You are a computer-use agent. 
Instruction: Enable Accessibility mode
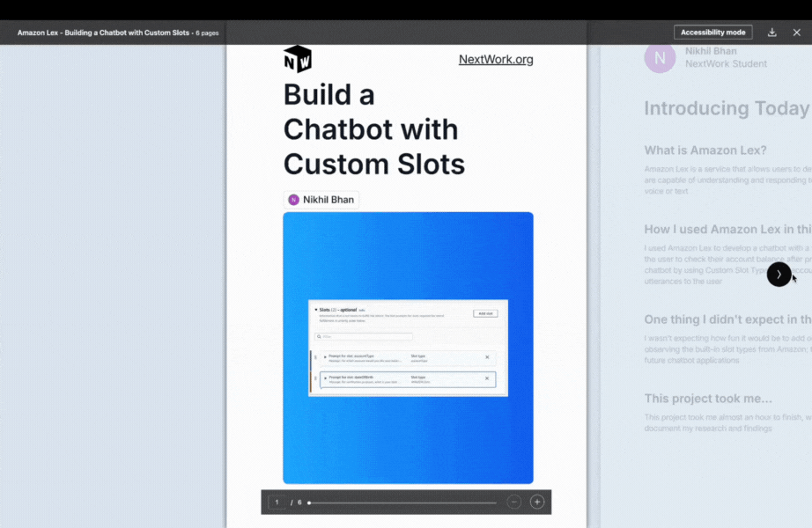coord(712,32)
